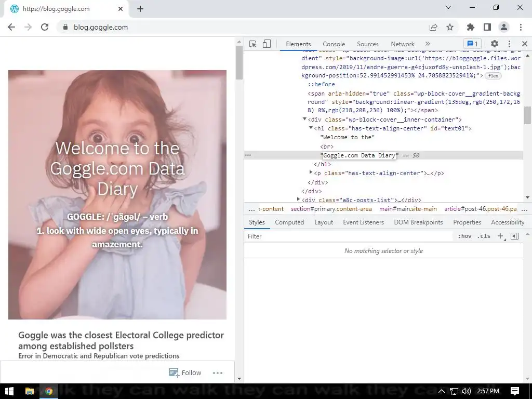The height and width of the screenshot is (399, 532).
Task: Switch to the Elements tab
Action: (x=298, y=44)
